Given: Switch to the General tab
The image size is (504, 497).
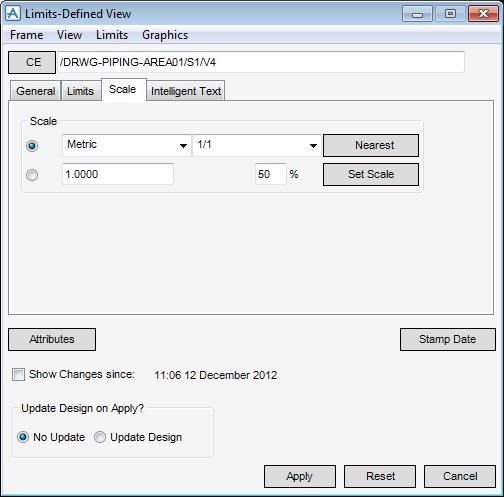Looking at the screenshot, I should (x=36, y=91).
